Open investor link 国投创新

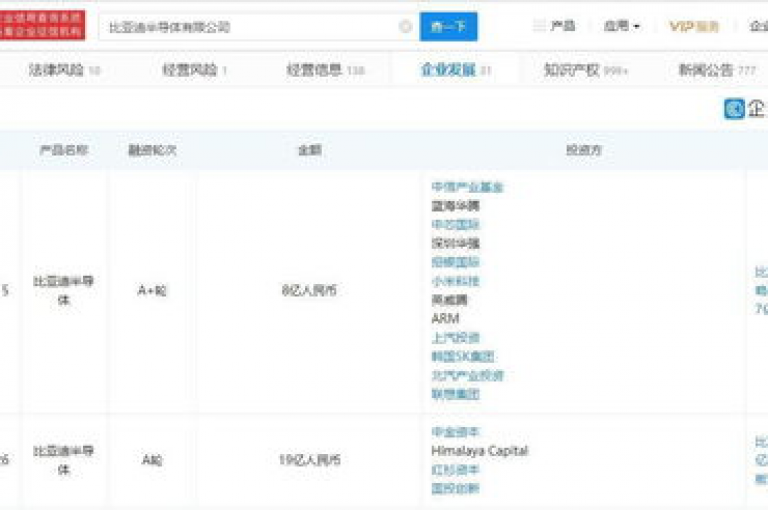(456, 488)
